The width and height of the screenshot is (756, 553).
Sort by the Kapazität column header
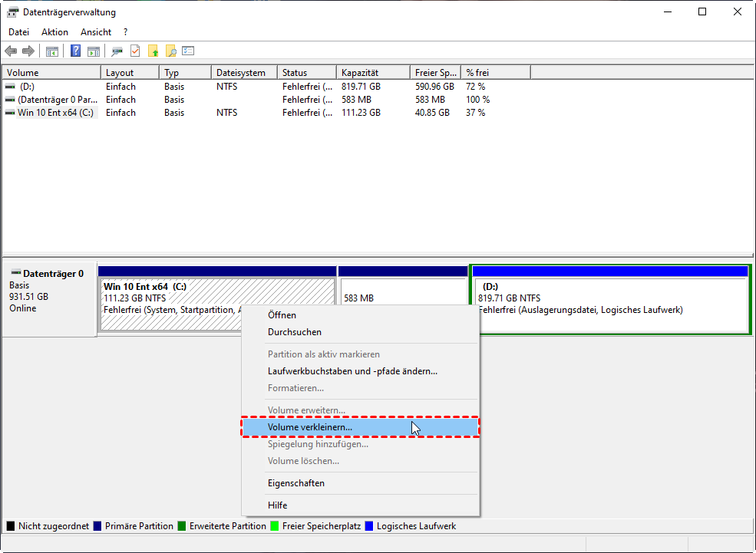[359, 73]
